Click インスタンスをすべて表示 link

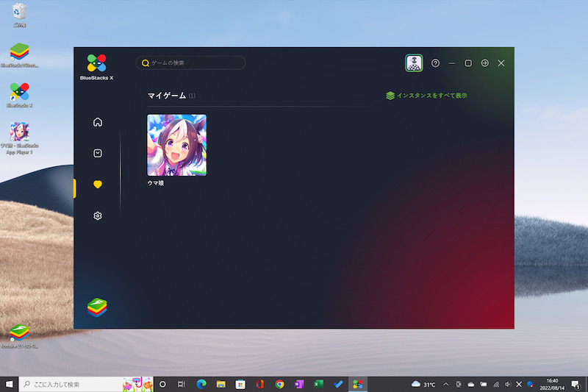point(426,96)
